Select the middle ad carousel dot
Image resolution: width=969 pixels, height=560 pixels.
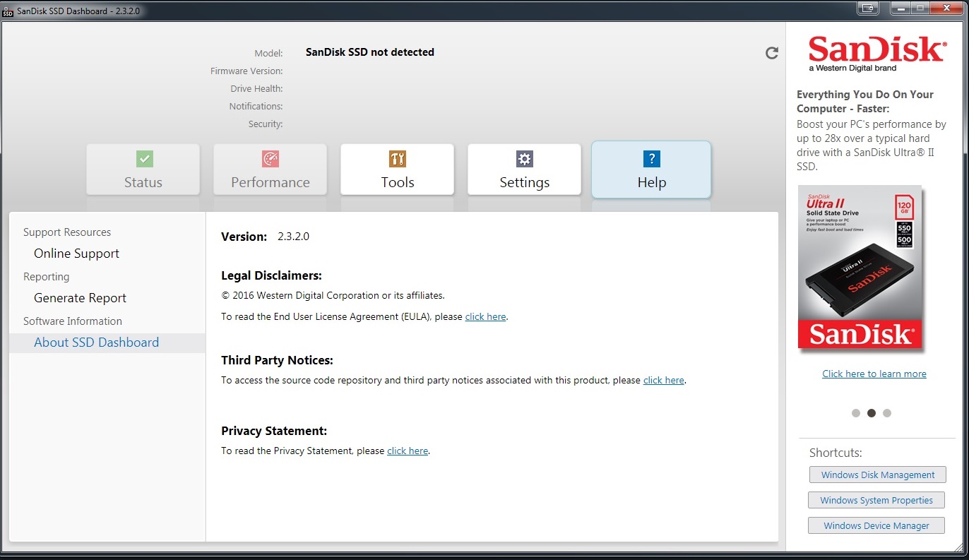click(872, 413)
